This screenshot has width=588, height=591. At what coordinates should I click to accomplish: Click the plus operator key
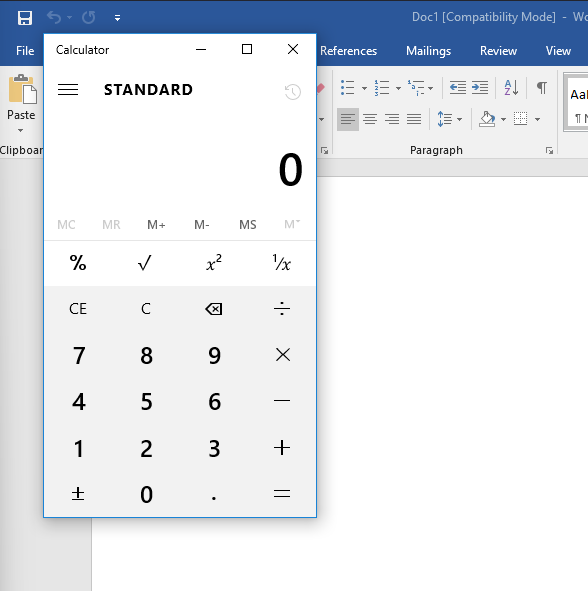[282, 448]
